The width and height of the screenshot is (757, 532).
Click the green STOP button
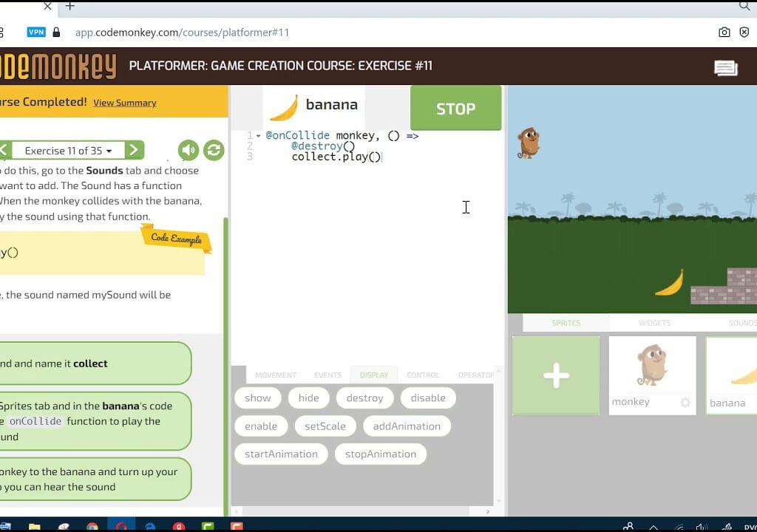[x=455, y=108]
